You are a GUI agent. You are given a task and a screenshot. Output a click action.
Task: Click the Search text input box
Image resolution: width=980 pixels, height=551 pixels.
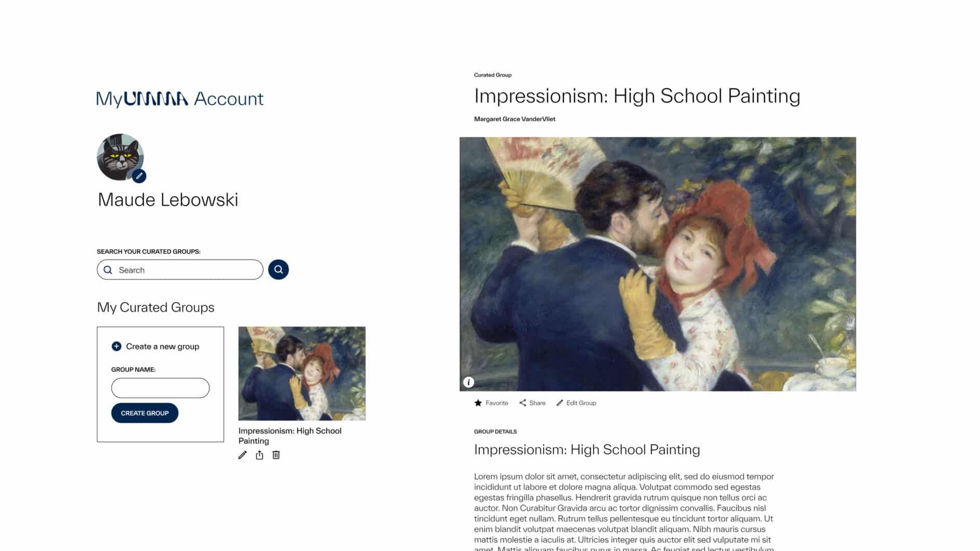[x=179, y=270]
